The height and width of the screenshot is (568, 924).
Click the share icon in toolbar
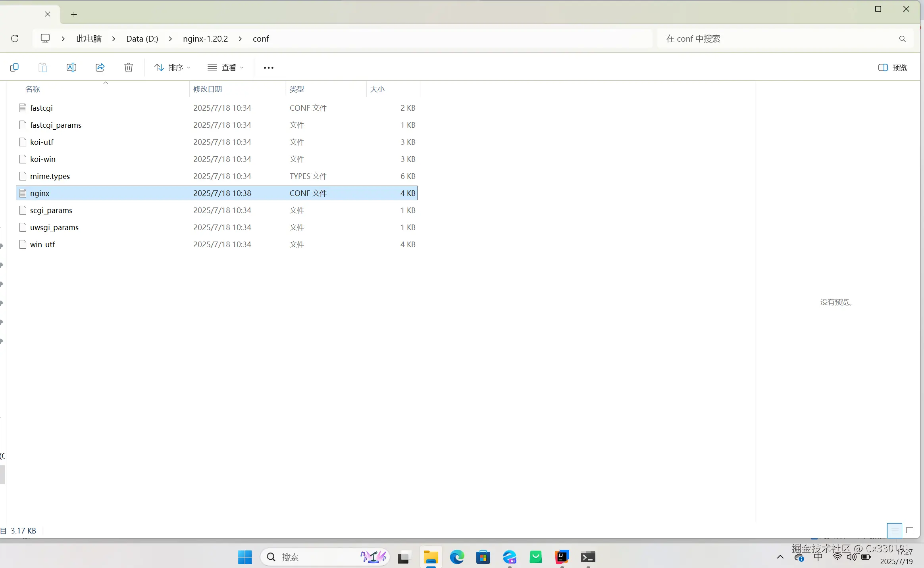pyautogui.click(x=100, y=67)
